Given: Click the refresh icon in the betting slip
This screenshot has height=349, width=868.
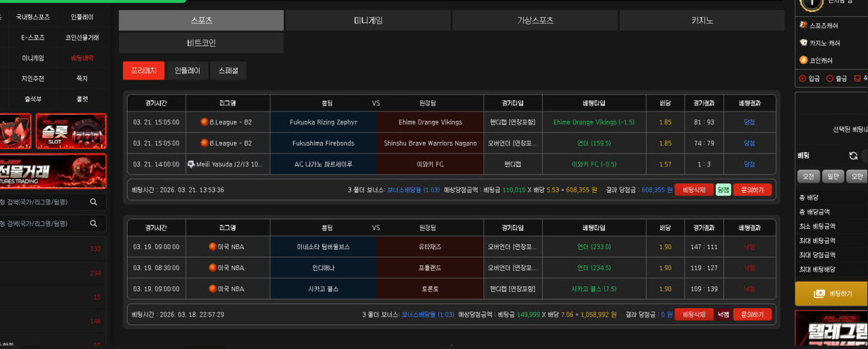Looking at the screenshot, I should coord(853,155).
